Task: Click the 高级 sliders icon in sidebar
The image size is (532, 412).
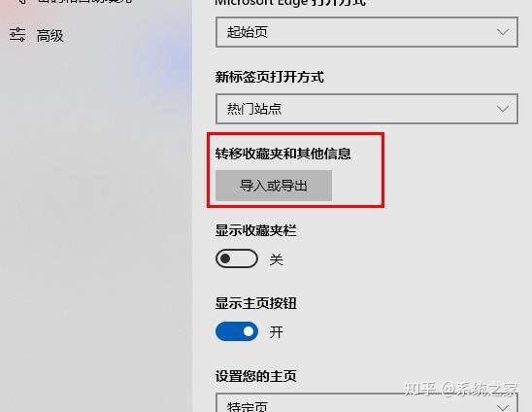Action: point(17,35)
